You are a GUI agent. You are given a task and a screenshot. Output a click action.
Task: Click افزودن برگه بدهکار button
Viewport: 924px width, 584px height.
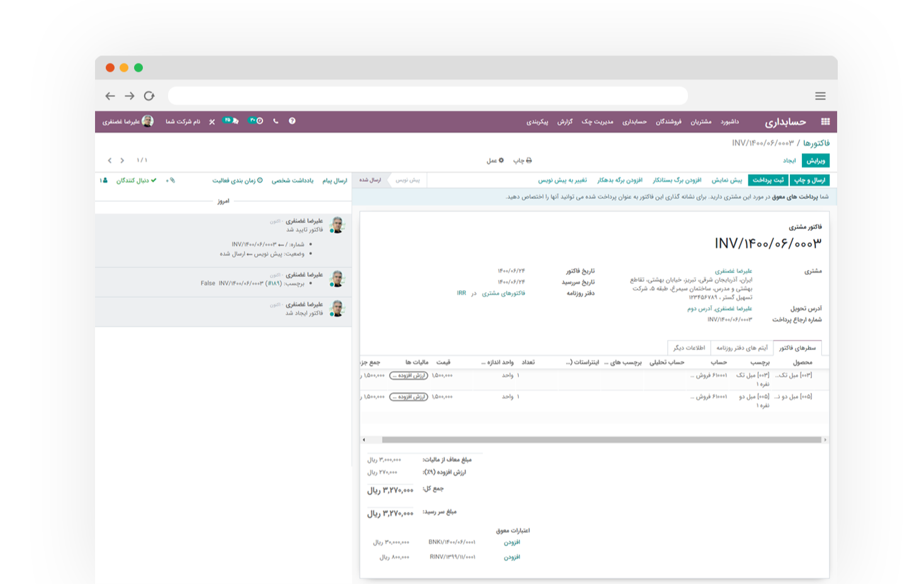[620, 180]
